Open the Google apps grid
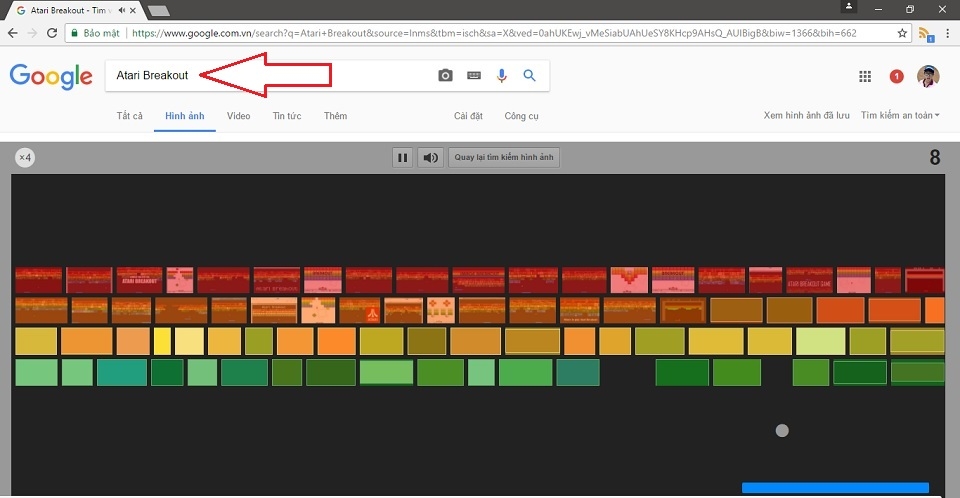Image resolution: width=960 pixels, height=498 pixels. tap(864, 77)
